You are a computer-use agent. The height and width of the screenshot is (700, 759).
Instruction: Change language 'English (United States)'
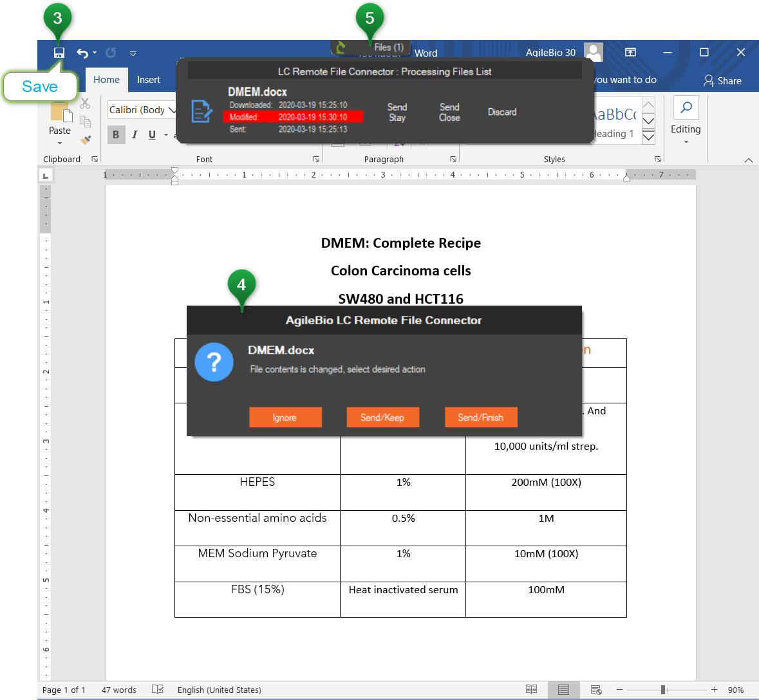[220, 690]
